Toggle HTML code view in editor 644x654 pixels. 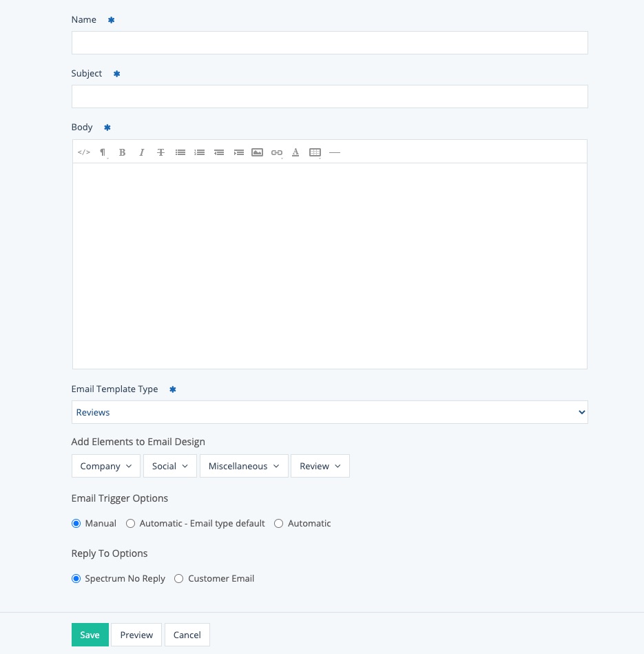[84, 152]
